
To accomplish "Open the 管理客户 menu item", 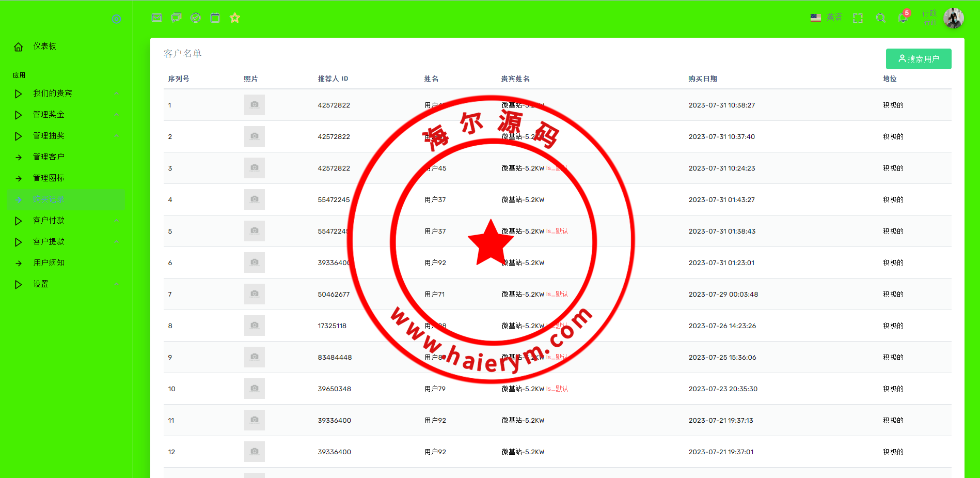I will pyautogui.click(x=66, y=157).
